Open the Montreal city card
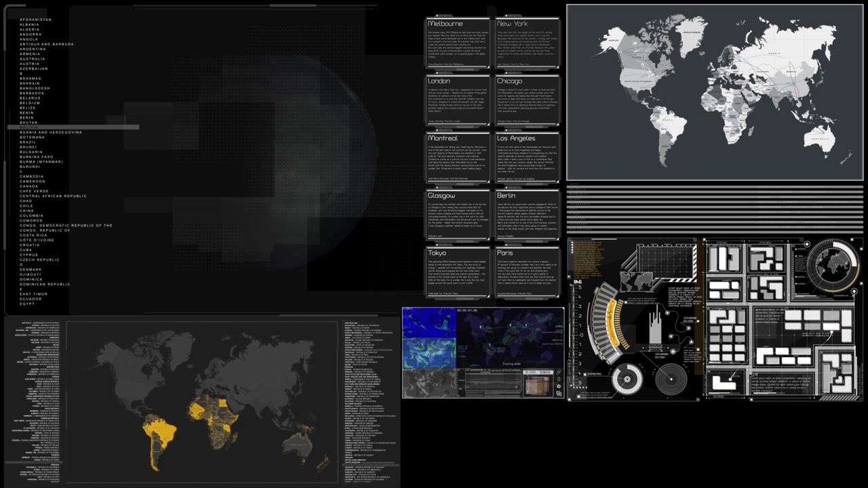This screenshot has width=868, height=488. click(x=458, y=157)
